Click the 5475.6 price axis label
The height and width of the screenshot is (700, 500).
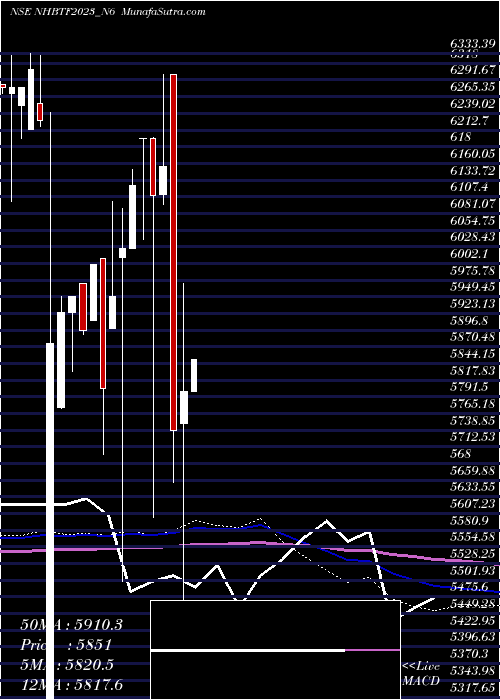tap(469, 587)
